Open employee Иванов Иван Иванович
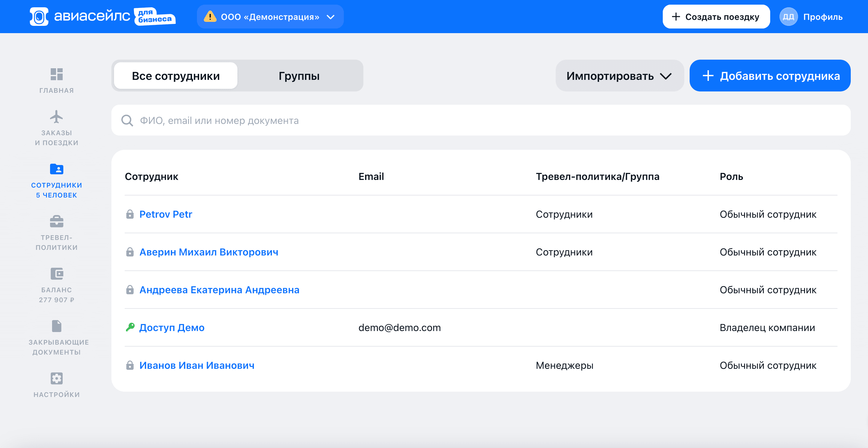Viewport: 868px width, 448px height. 197,365
